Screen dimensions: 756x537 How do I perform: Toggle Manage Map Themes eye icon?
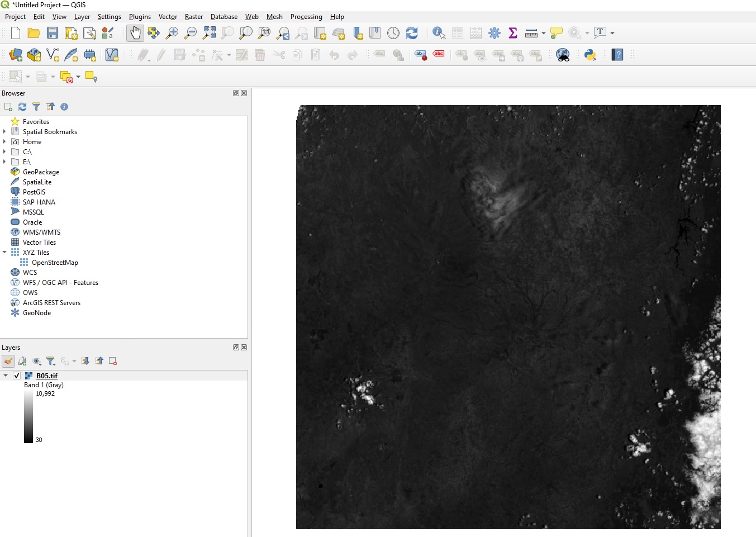[x=37, y=361]
